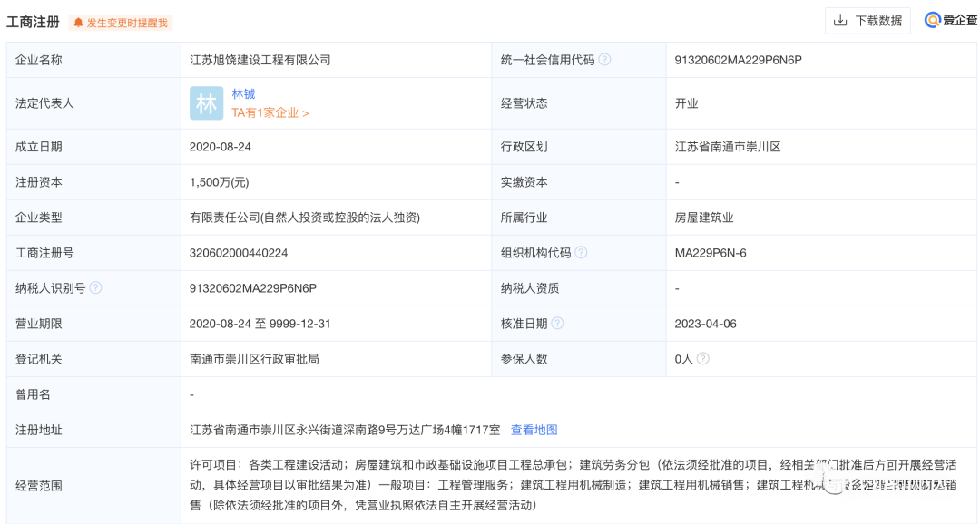
Task: Click credit code 91320602MA229P6N6P in the top row
Action: tap(738, 60)
